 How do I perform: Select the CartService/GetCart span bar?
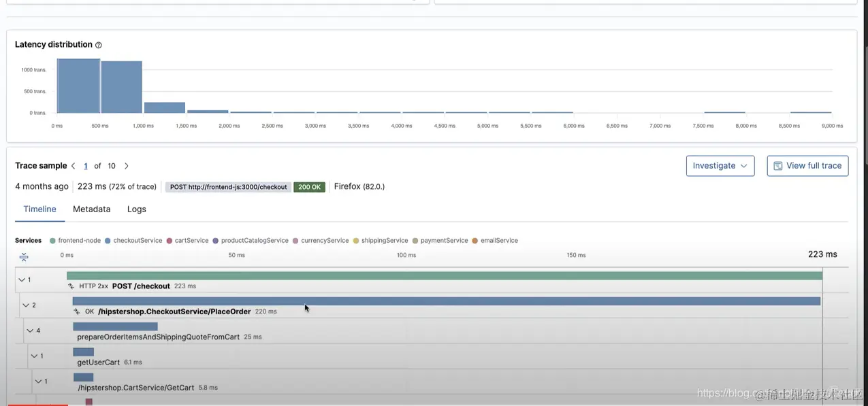(84, 377)
